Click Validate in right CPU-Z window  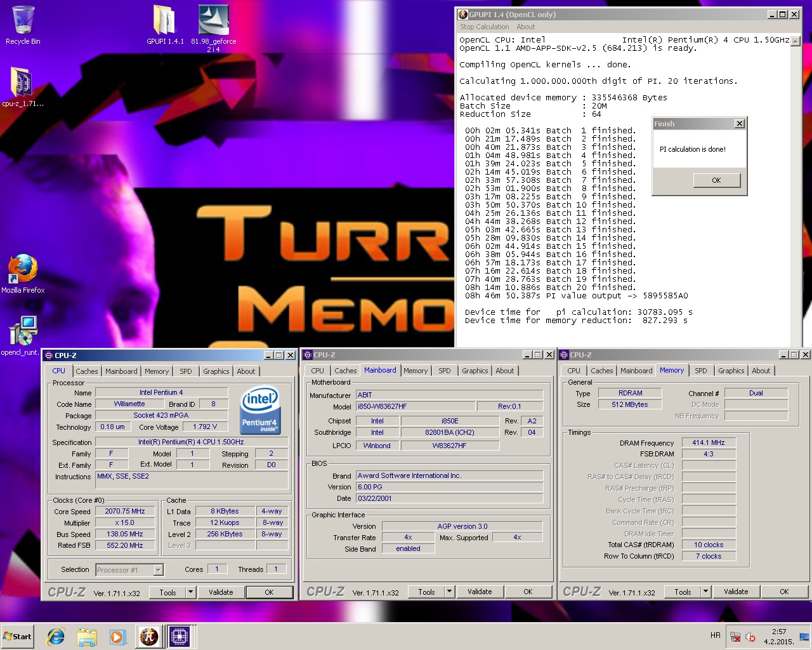pyautogui.click(x=736, y=592)
